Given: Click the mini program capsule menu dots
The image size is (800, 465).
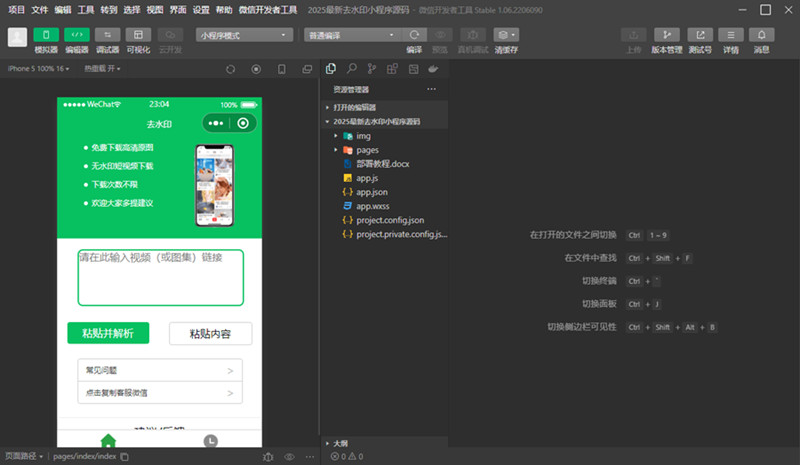Looking at the screenshot, I should pos(216,123).
